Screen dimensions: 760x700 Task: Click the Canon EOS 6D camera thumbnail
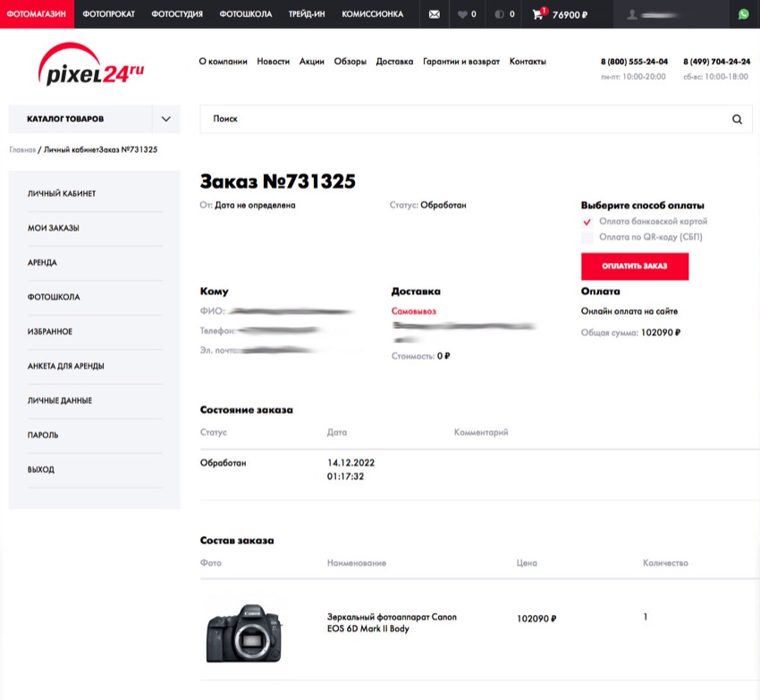(x=244, y=634)
